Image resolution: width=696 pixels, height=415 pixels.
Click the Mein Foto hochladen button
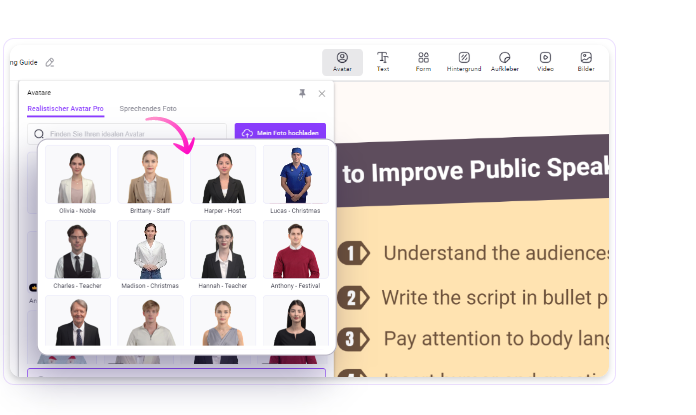(x=280, y=132)
